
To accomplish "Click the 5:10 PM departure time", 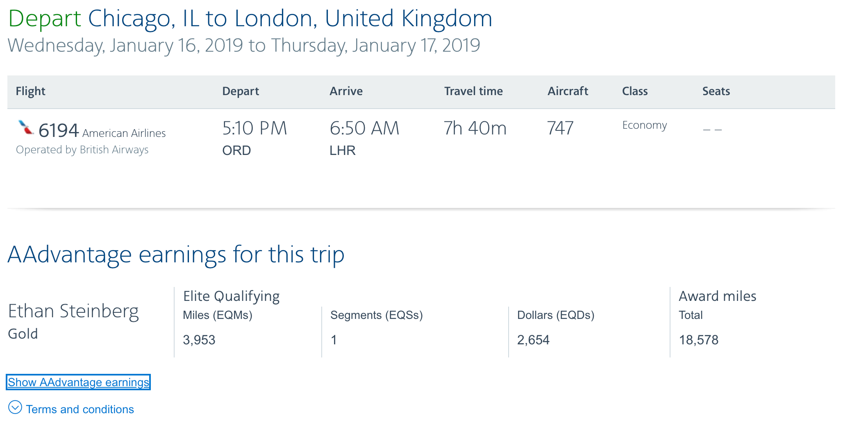I will click(x=254, y=128).
